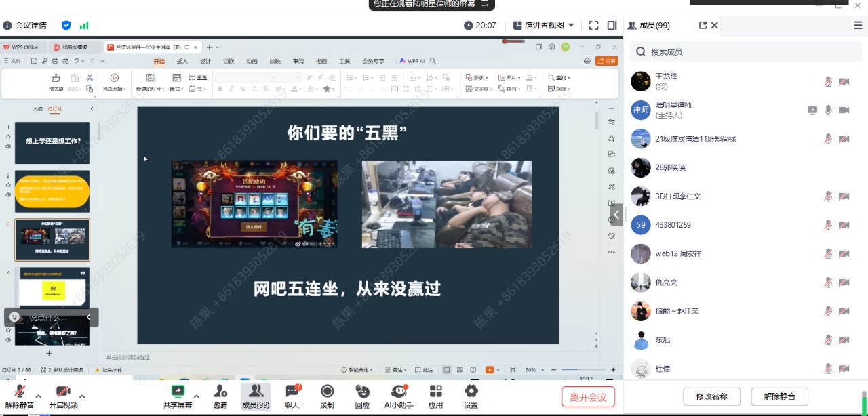This screenshot has width=868, height=416.
Task: Turn on the camera via 开启视频
Action: 63,396
